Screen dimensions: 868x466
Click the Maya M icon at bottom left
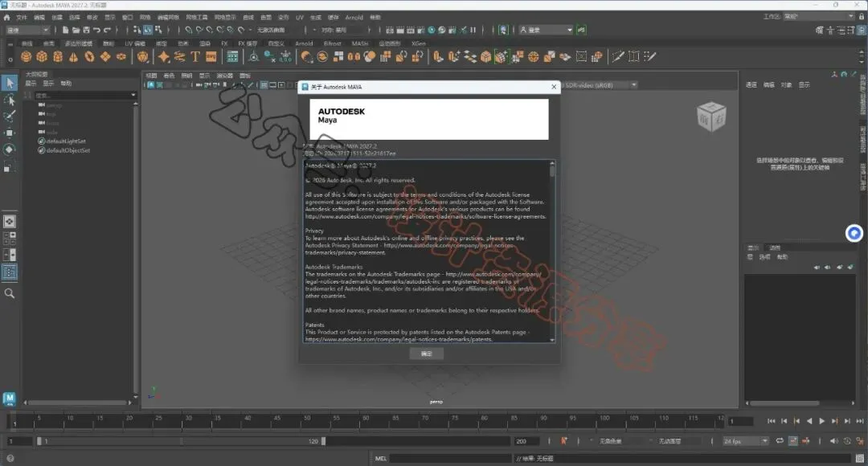[x=9, y=399]
